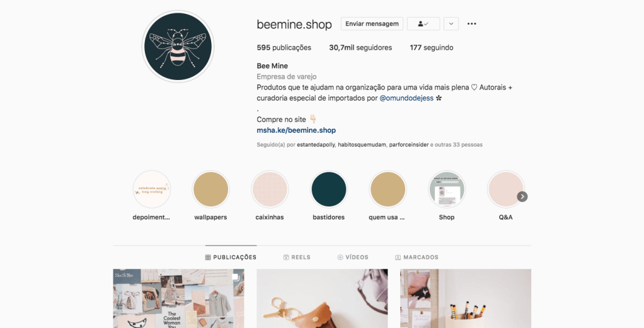
Task: Open the wallpapers gold highlight
Action: pyautogui.click(x=210, y=189)
